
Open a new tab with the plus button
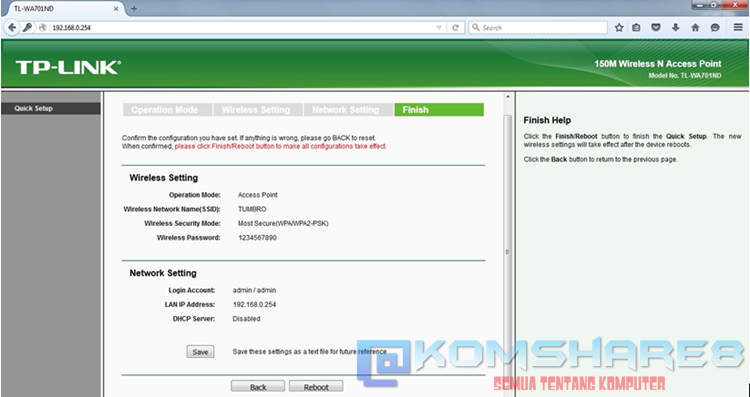click(x=134, y=9)
